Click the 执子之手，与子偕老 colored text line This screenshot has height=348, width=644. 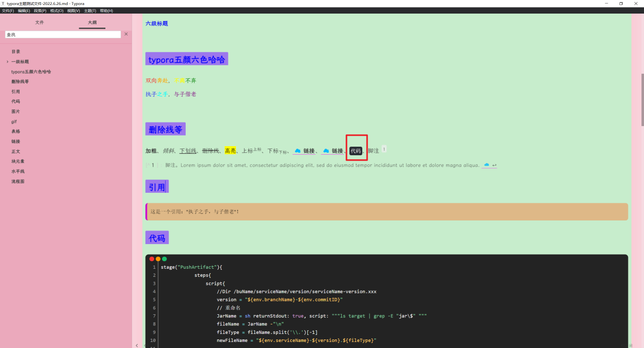(171, 94)
